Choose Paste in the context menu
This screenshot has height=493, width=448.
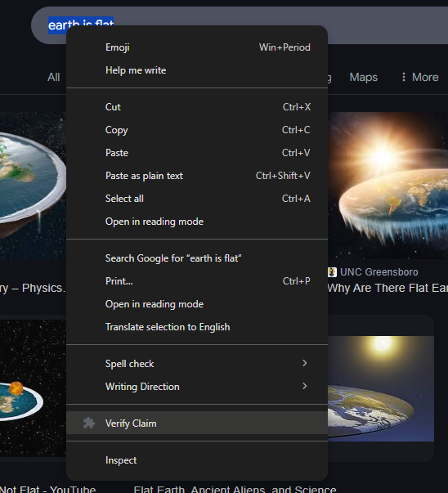(x=197, y=153)
